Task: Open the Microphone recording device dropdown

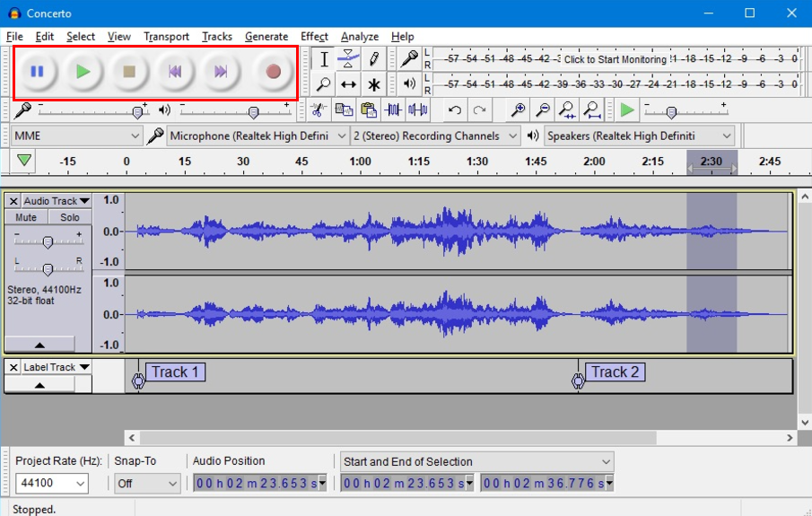Action: (x=258, y=136)
